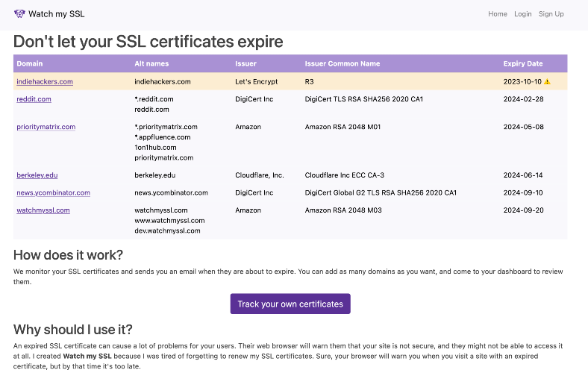Select the expiry date 2024-06-14
This screenshot has height=373, width=588.
[x=523, y=175]
